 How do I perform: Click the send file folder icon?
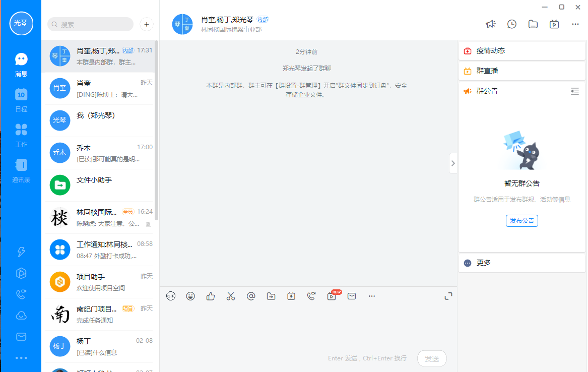271,296
